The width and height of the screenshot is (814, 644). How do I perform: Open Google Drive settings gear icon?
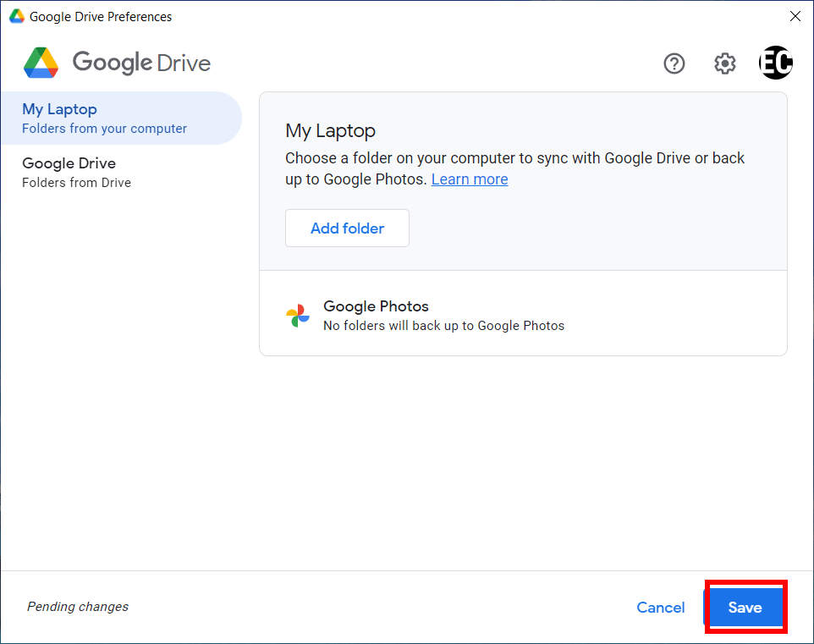(x=724, y=63)
